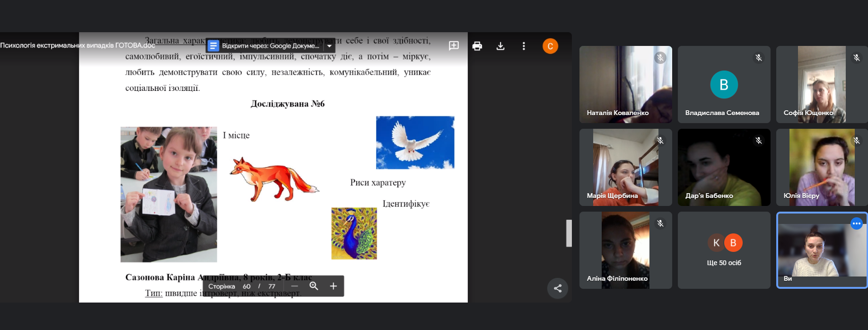Click the "Тип:" underlined word in the document
Image resolution: width=868 pixels, height=330 pixels.
154,293
